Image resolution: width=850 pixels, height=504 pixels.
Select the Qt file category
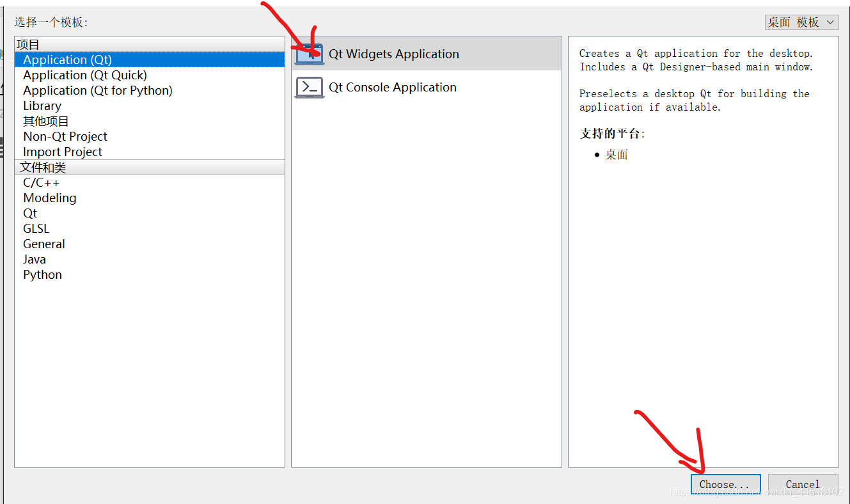tap(150, 213)
